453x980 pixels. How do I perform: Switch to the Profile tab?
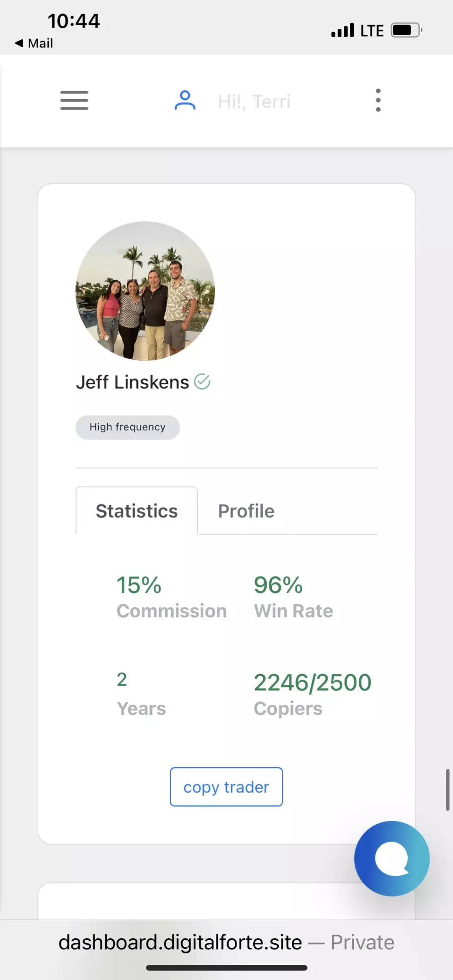point(246,511)
